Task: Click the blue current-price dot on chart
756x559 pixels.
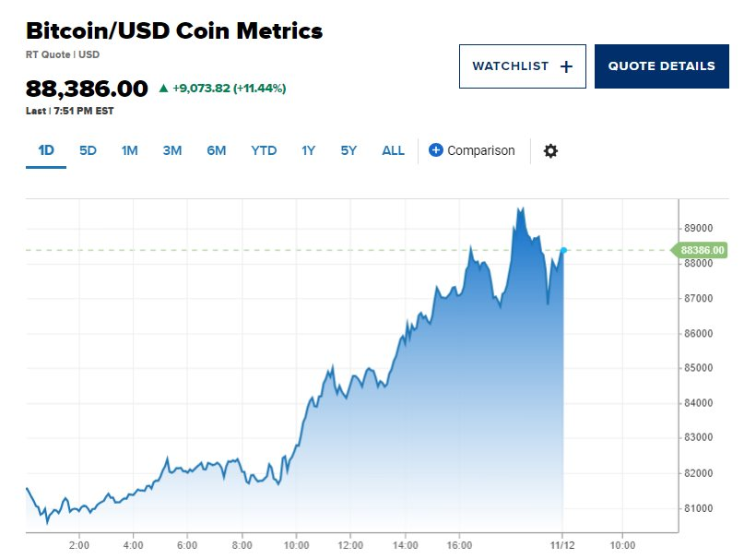Action: click(563, 250)
